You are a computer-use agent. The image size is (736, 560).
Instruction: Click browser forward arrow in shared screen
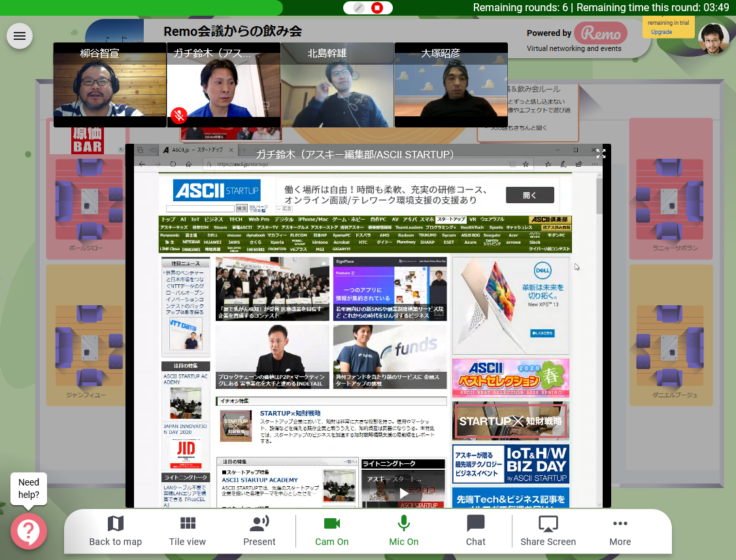[158, 164]
